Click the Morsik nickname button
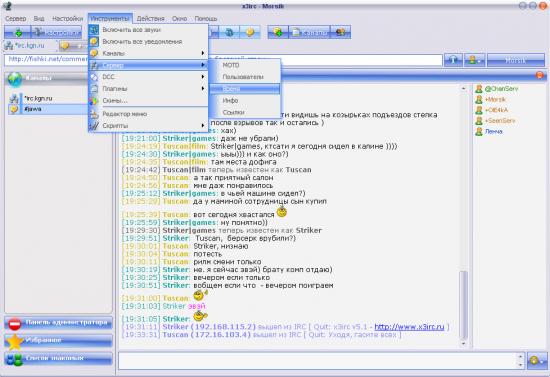The width and height of the screenshot is (550, 377). (516, 60)
